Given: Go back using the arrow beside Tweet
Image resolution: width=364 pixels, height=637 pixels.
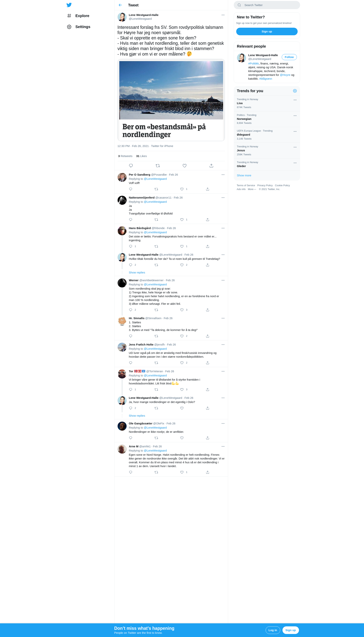Looking at the screenshot, I should [x=120, y=5].
